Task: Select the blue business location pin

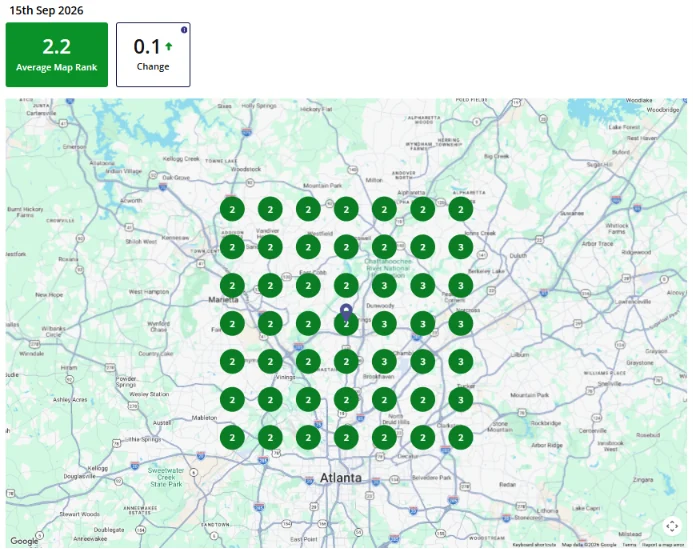Action: pyautogui.click(x=346, y=312)
